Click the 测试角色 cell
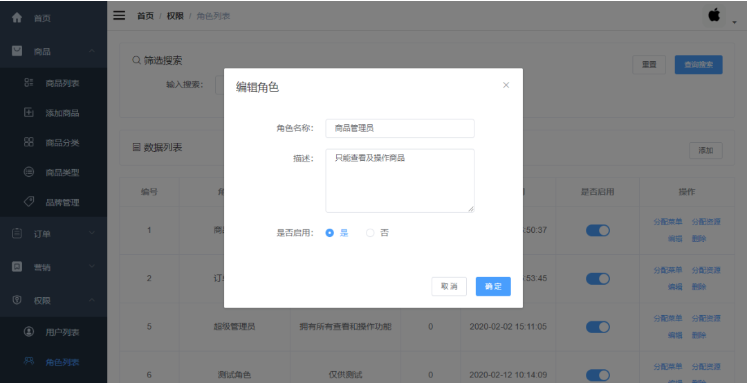 [234, 375]
